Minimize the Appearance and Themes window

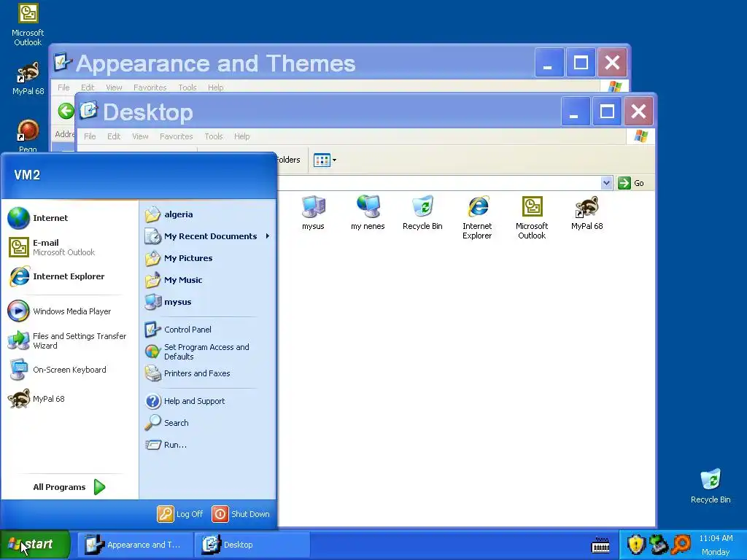[x=549, y=63]
